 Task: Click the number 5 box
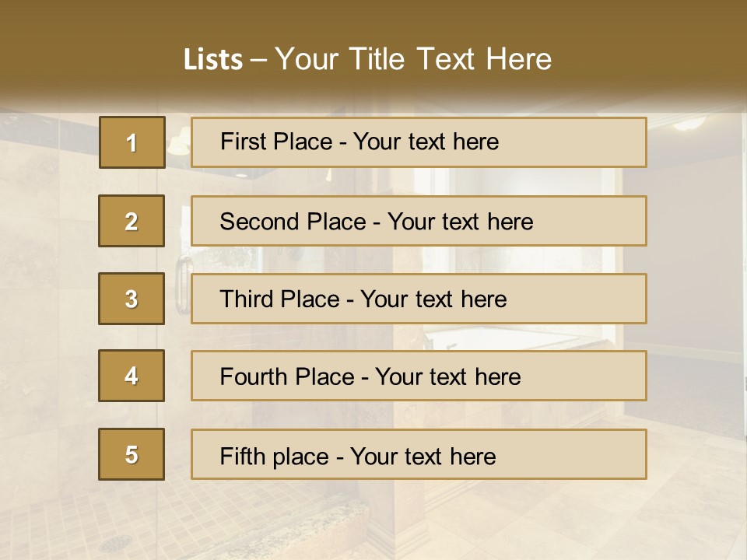pyautogui.click(x=132, y=454)
